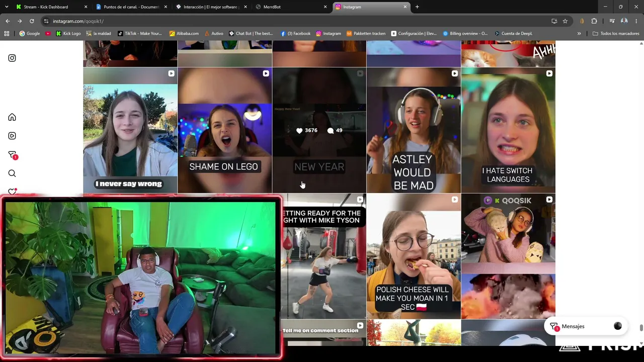Reload the Instagram page

click(32, 21)
